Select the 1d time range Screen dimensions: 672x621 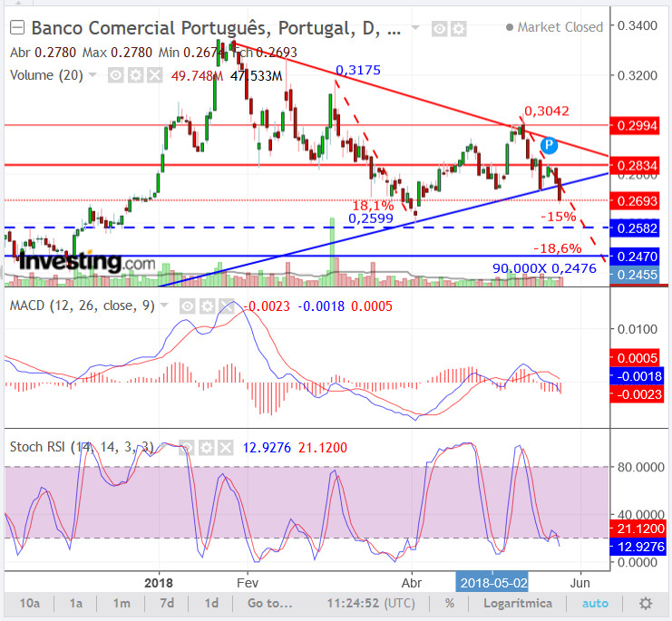click(211, 604)
